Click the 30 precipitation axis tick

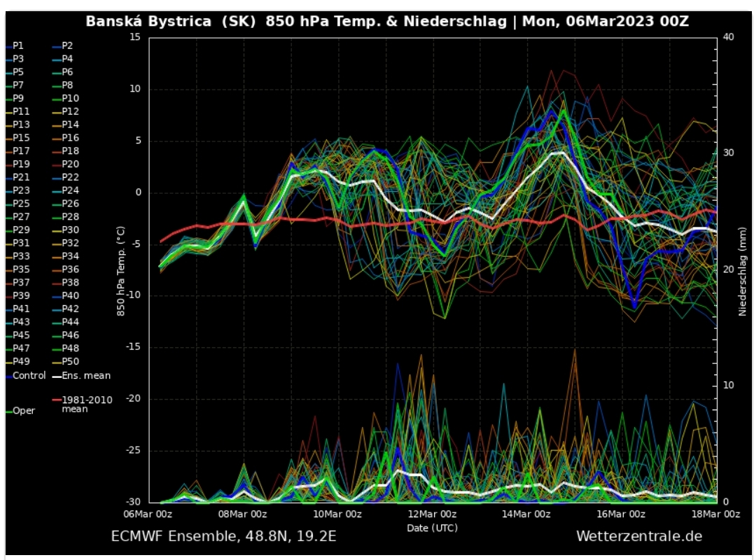(729, 153)
